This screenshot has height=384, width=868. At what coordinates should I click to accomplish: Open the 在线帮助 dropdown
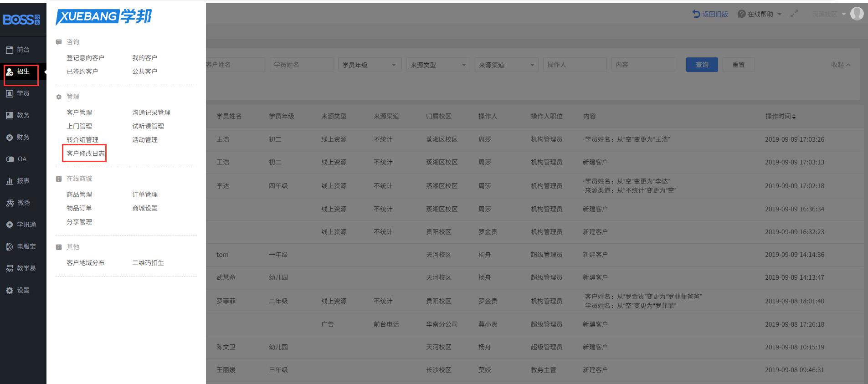click(x=760, y=14)
